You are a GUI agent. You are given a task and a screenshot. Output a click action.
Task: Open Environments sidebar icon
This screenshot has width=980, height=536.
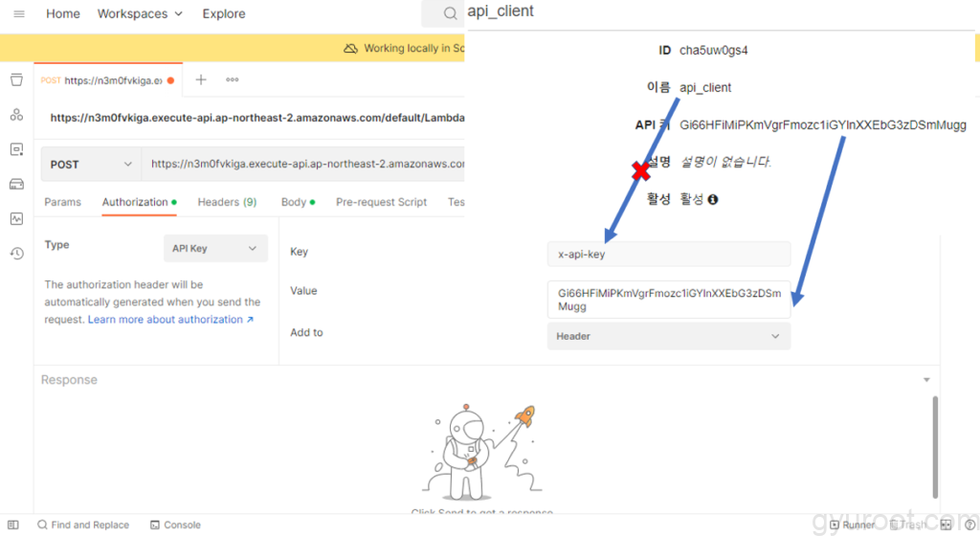16,149
